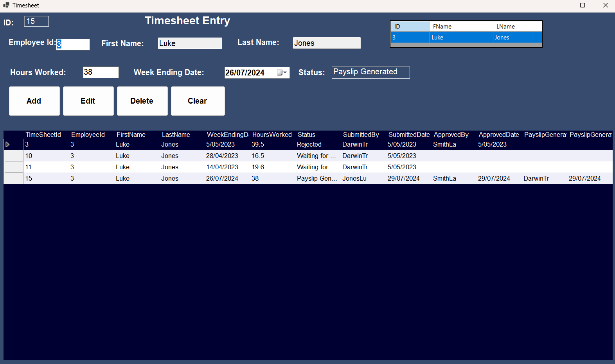This screenshot has width=615, height=364.
Task: Select row header of timesheet 10
Action: click(x=13, y=156)
